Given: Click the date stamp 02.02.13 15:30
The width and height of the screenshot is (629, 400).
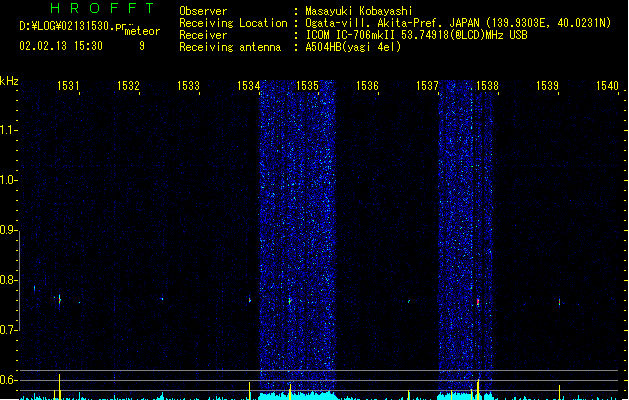Looking at the screenshot, I should click(61, 46).
